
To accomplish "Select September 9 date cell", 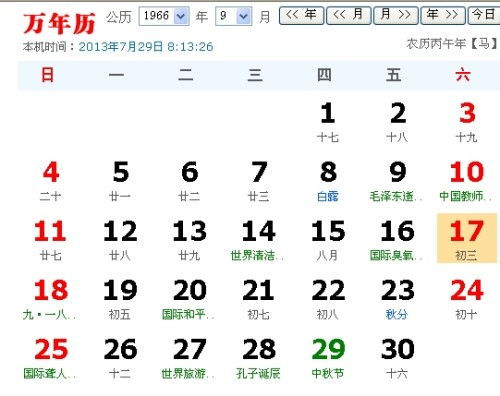I will pos(397,181).
